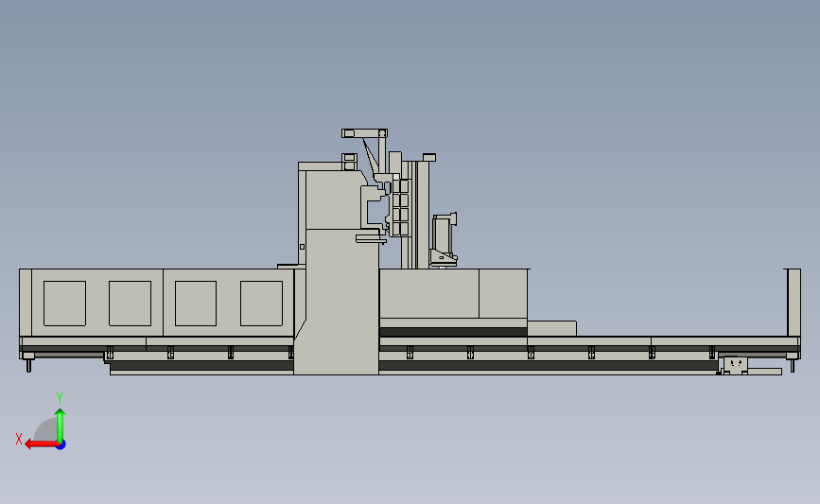Select the gray XY plane arc of the triad
820x504 pixels.
(x=46, y=430)
